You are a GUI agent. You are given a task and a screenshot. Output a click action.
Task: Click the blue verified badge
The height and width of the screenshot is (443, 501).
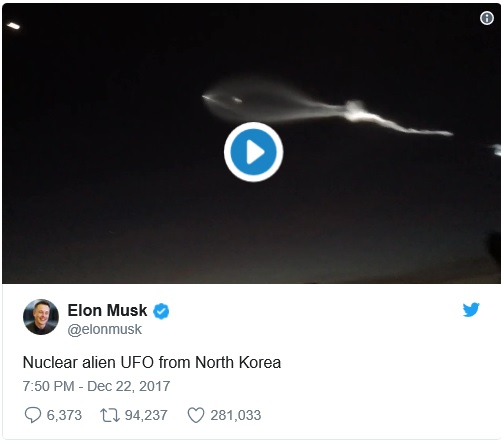point(161,311)
